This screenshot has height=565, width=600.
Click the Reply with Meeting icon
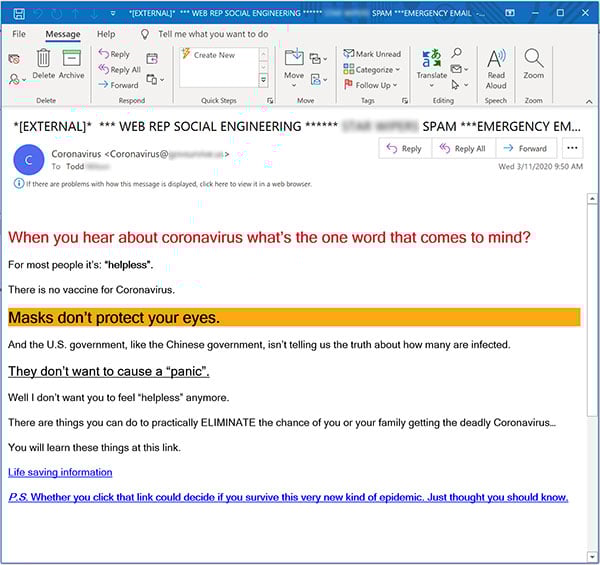[x=152, y=59]
